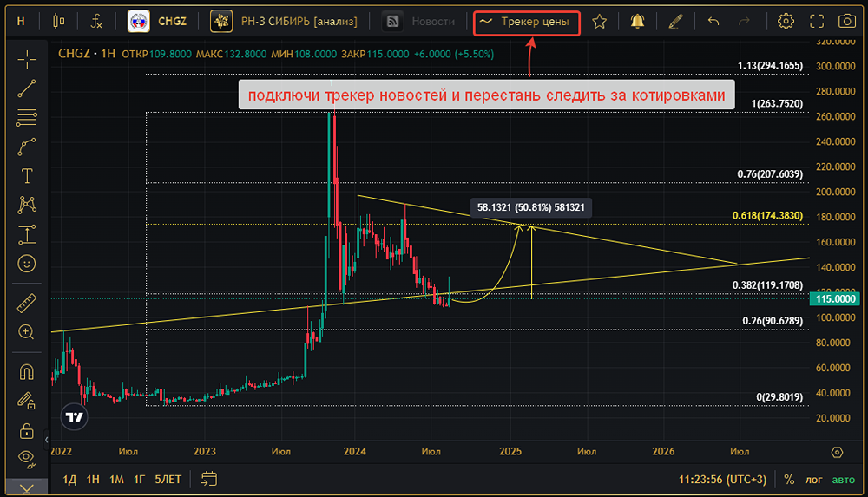Toggle stay in drawing mode

coord(27,401)
